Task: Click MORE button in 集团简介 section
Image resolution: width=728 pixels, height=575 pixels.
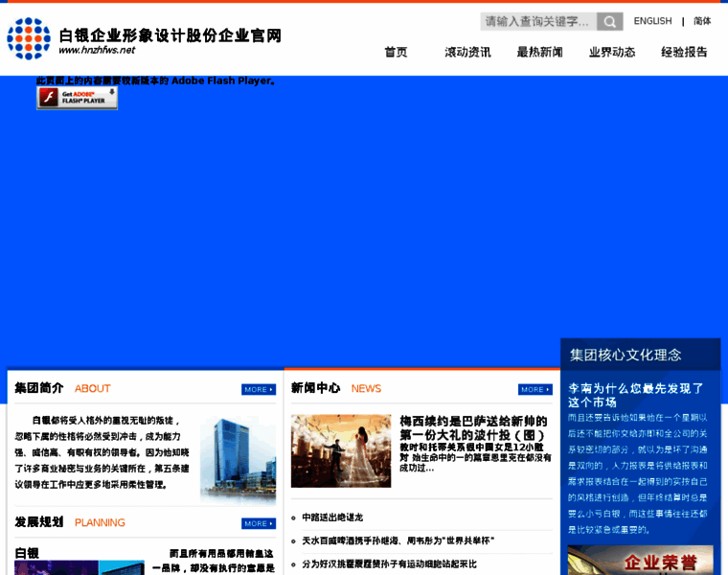Action: point(259,389)
